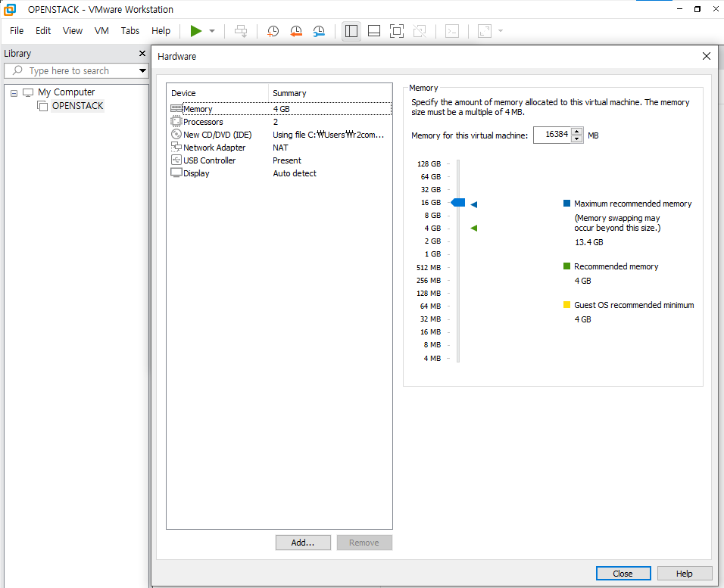Enter full screen mode icon
This screenshot has width=724, height=588.
[x=397, y=31]
